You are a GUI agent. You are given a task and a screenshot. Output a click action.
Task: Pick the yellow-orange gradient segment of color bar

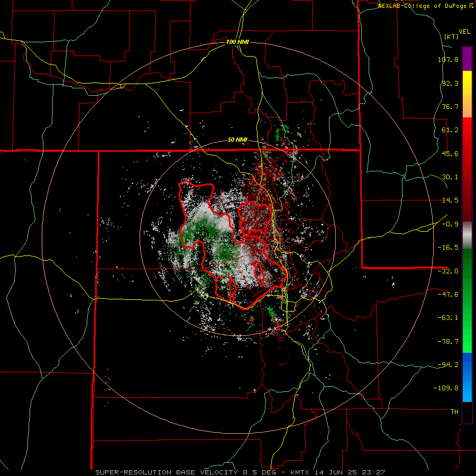(467, 94)
